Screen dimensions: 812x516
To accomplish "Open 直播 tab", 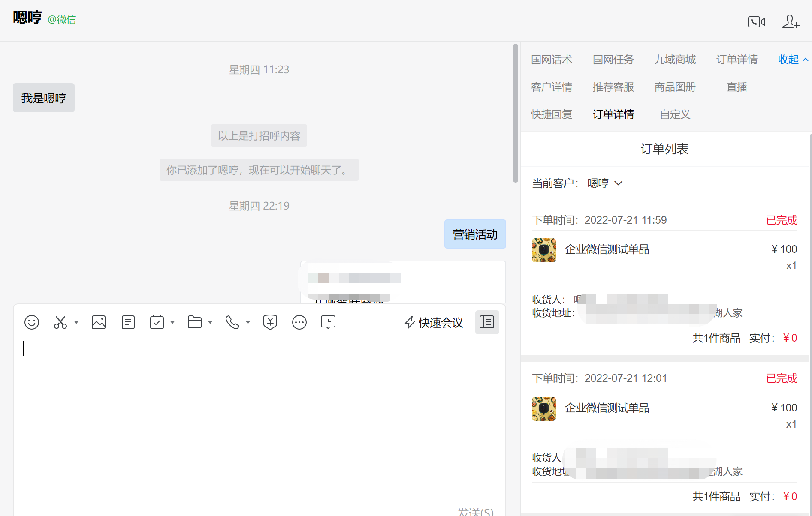I will pyautogui.click(x=737, y=87).
